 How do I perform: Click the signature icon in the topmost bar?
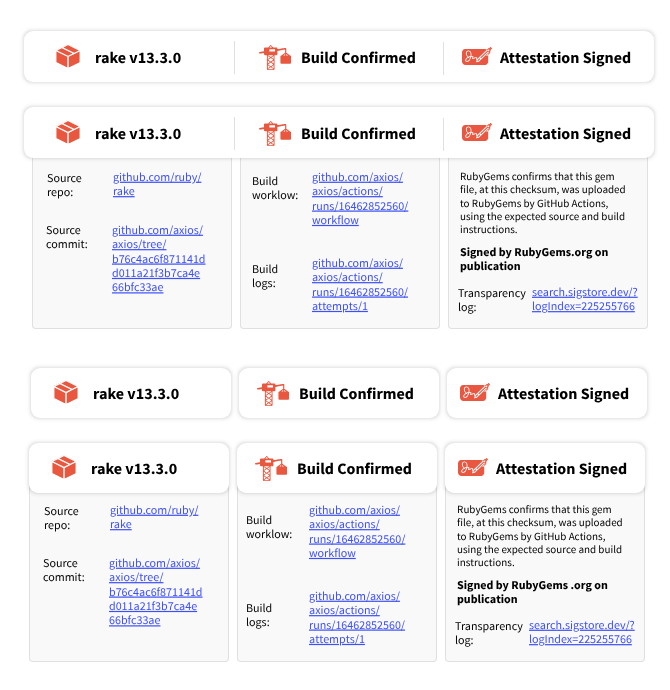point(476,57)
